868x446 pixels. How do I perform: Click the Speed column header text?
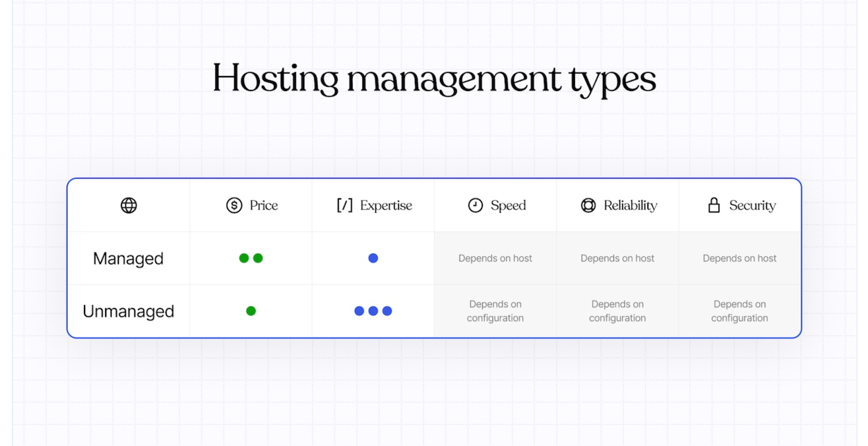[x=508, y=206]
